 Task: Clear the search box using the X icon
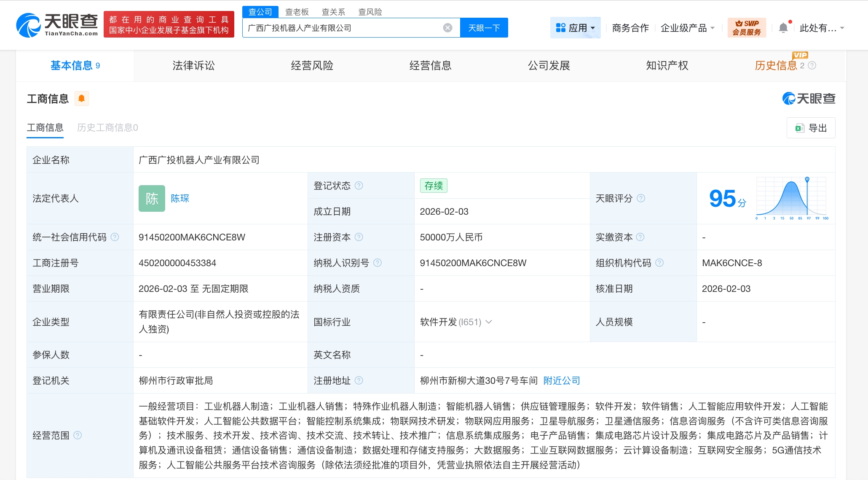[447, 27]
